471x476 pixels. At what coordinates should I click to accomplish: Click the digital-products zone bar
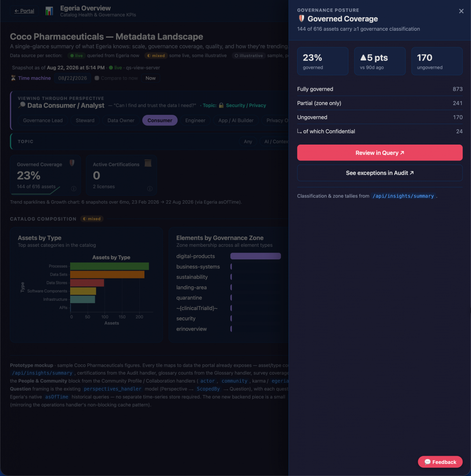pyautogui.click(x=255, y=256)
